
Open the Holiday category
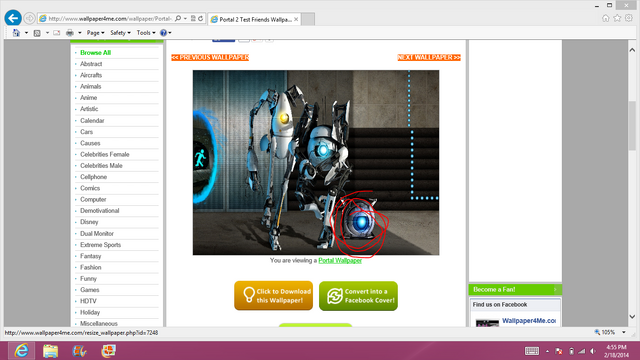pyautogui.click(x=90, y=312)
